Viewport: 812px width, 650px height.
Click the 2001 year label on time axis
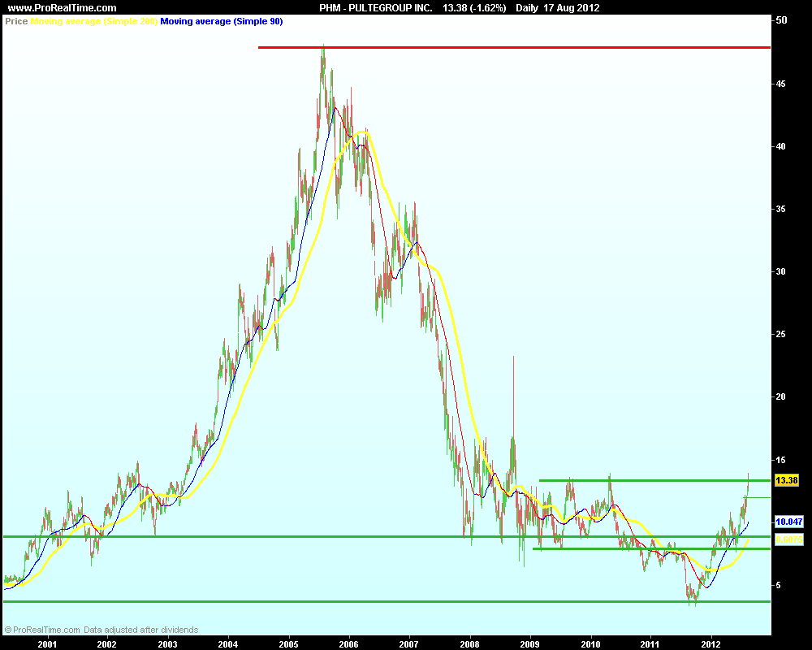[47, 644]
